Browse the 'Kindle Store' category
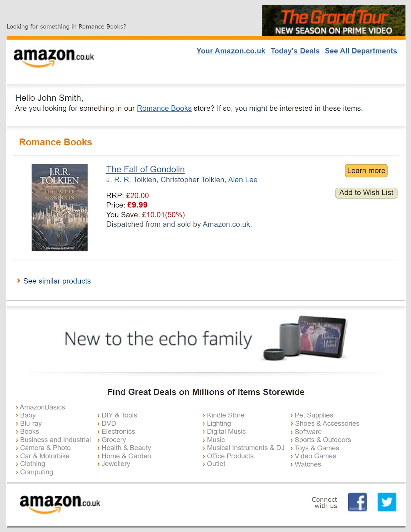This screenshot has width=411, height=532. 225,415
